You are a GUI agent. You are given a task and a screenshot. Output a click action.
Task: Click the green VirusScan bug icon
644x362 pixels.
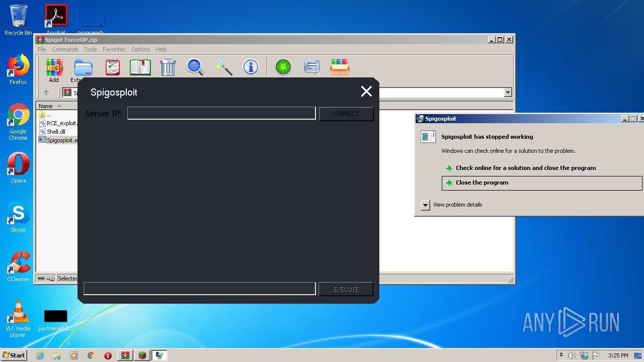[x=283, y=67]
